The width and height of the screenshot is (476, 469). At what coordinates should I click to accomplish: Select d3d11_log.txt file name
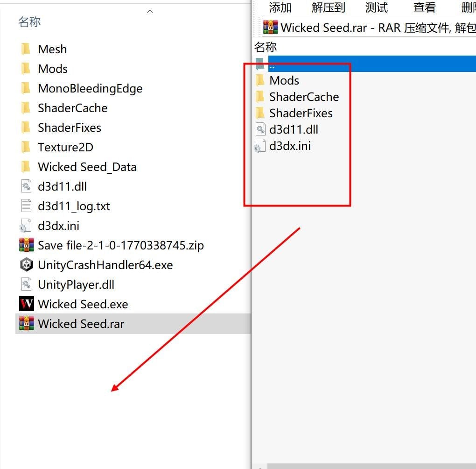click(x=74, y=206)
